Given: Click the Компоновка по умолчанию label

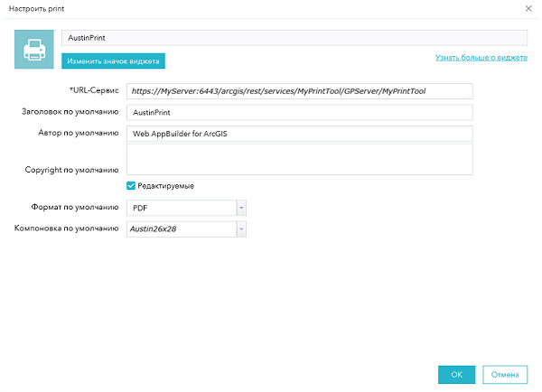Looking at the screenshot, I should 68,229.
